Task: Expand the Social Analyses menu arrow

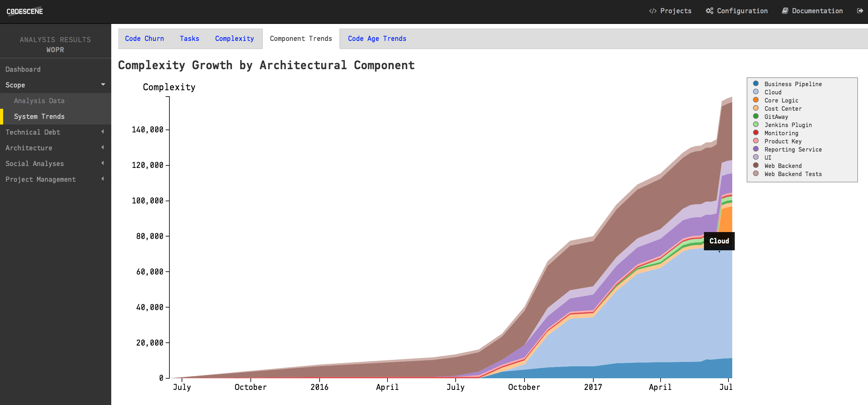Action: tap(102, 163)
